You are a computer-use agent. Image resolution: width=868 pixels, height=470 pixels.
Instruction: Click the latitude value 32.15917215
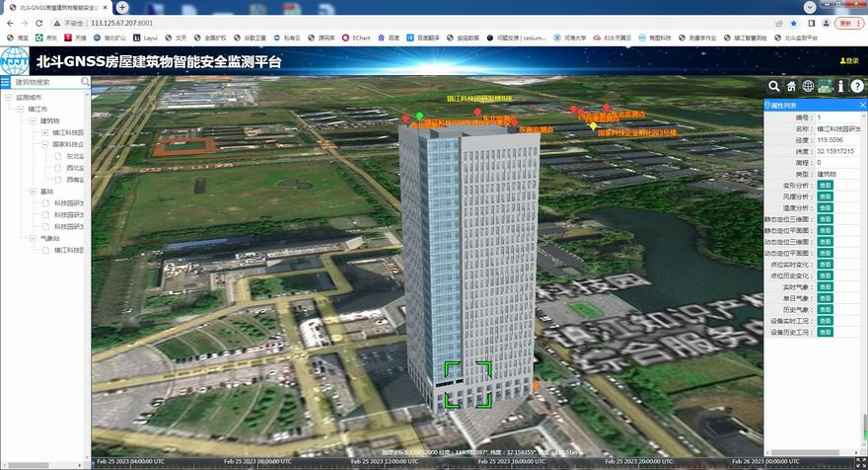(x=835, y=151)
